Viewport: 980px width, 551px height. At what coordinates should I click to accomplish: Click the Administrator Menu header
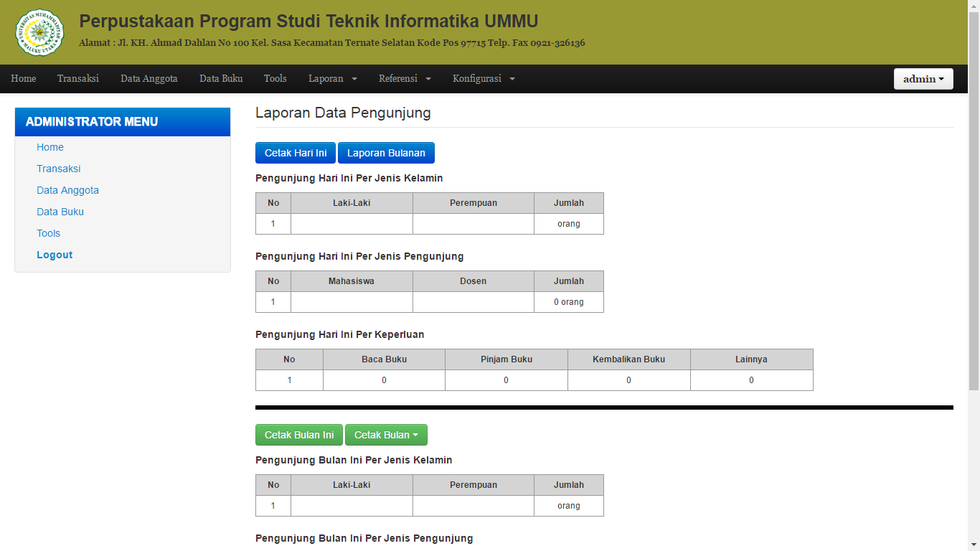click(x=123, y=122)
